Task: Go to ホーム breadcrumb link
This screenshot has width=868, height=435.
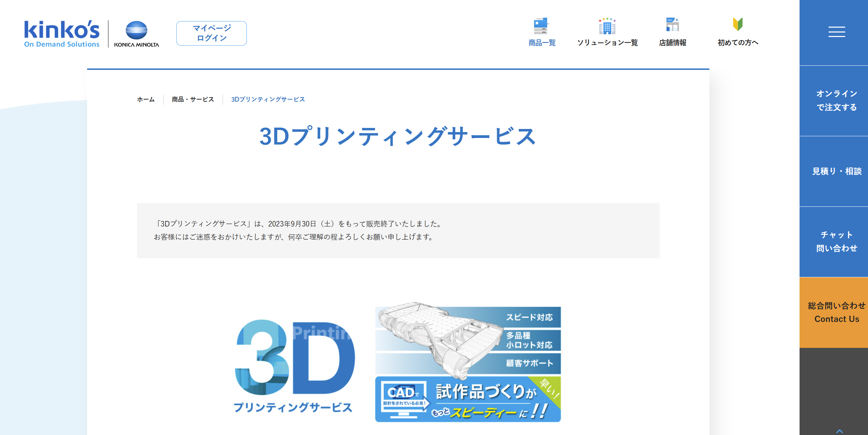Action: [146, 100]
